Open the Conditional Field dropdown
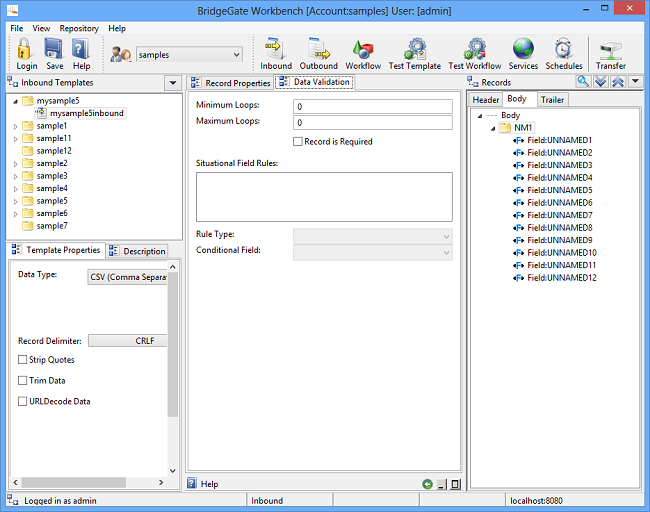This screenshot has height=512, width=650. [373, 252]
